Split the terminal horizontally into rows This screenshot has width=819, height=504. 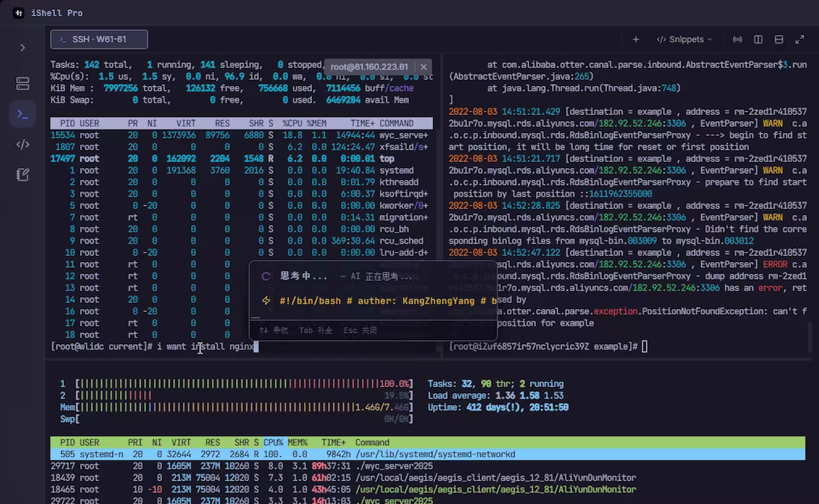coord(779,40)
